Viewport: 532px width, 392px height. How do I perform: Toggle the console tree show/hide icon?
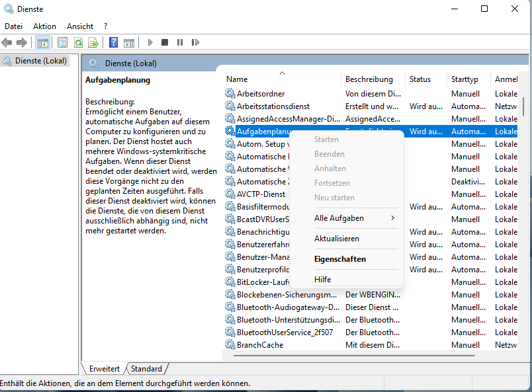click(42, 42)
